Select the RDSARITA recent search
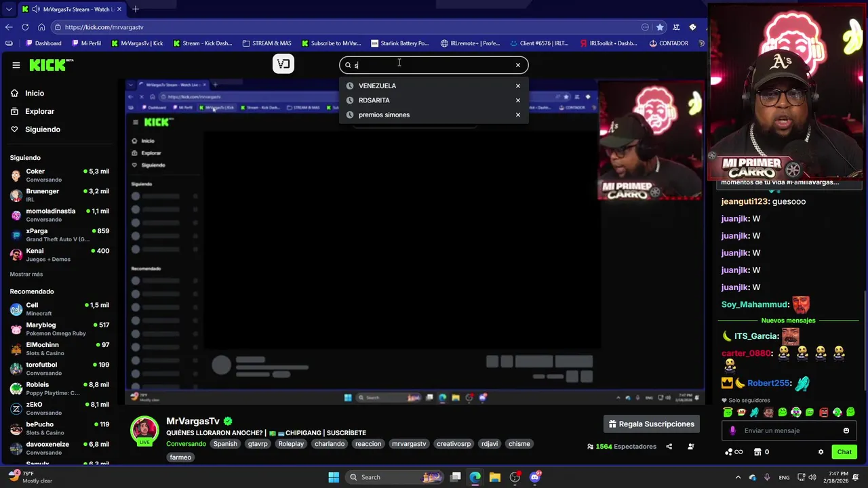 [374, 100]
